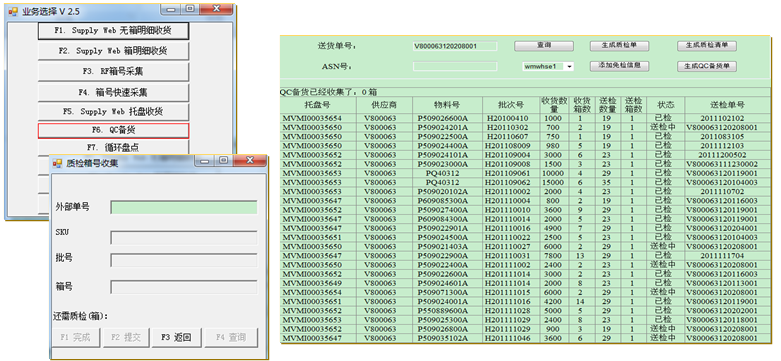The image size is (781, 361).
Task: Click the 托盘号 column header
Action: click(x=318, y=105)
